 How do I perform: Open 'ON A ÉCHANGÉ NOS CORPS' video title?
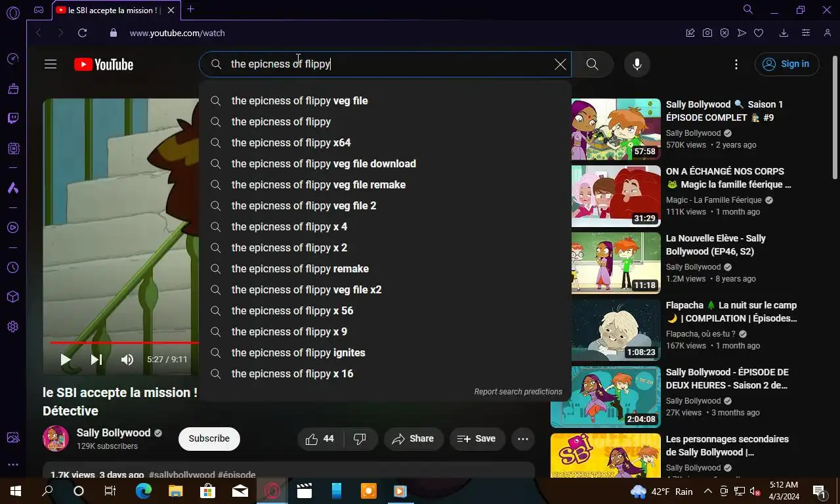click(728, 178)
